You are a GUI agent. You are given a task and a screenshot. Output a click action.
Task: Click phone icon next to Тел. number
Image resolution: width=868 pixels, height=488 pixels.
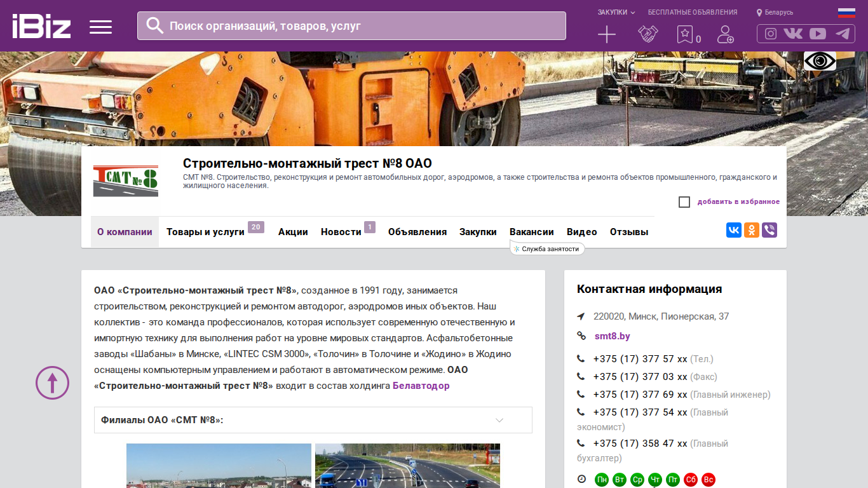(x=581, y=359)
